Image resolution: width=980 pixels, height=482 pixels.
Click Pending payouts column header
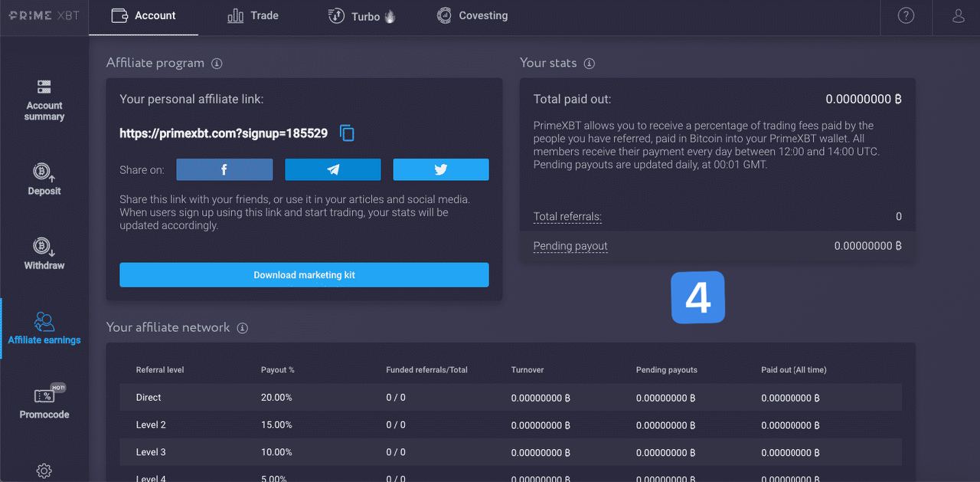(667, 369)
